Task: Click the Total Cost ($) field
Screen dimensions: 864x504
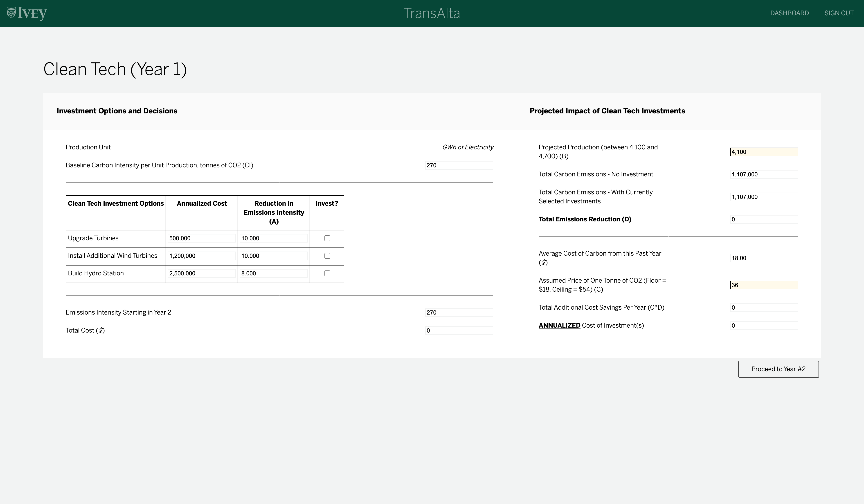Action: tap(459, 331)
